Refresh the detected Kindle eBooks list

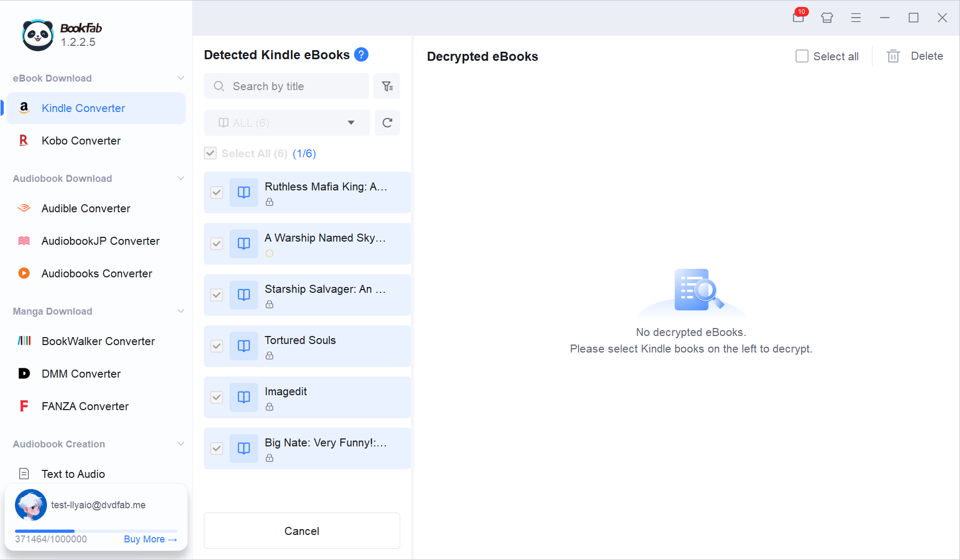pos(387,123)
